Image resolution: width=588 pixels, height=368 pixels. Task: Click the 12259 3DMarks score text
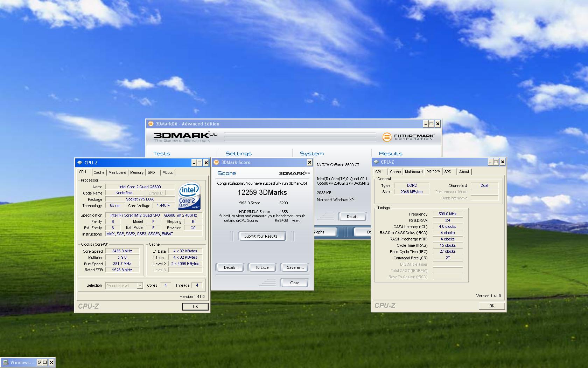coord(262,192)
